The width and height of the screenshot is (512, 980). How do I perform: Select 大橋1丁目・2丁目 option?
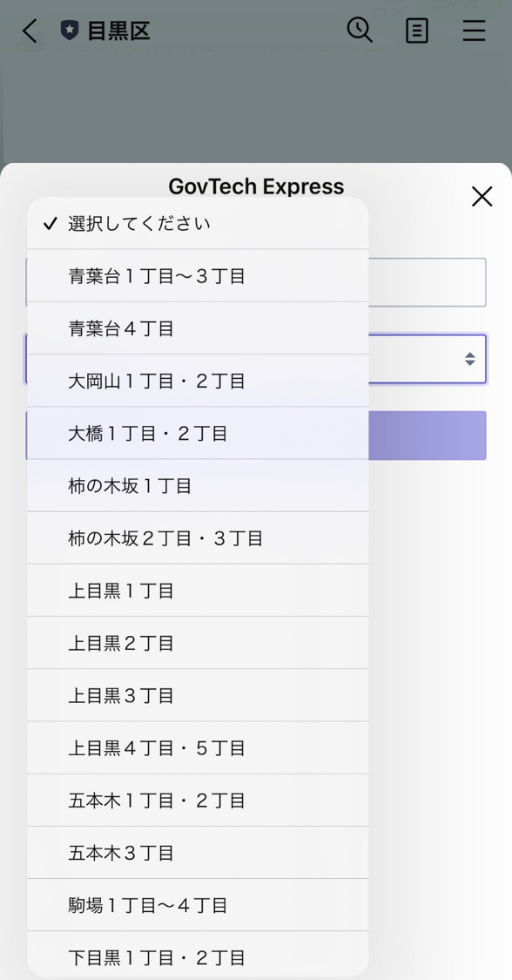[x=198, y=433]
